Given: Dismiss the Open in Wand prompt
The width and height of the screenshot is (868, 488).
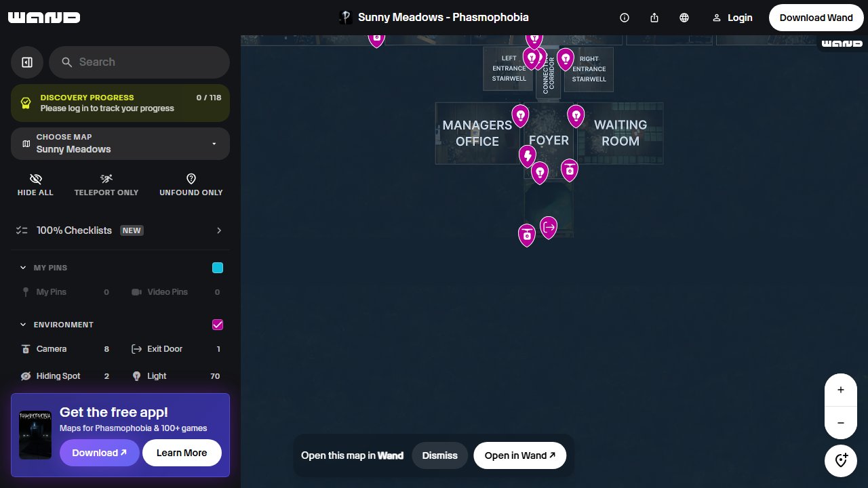Looking at the screenshot, I should (x=440, y=455).
